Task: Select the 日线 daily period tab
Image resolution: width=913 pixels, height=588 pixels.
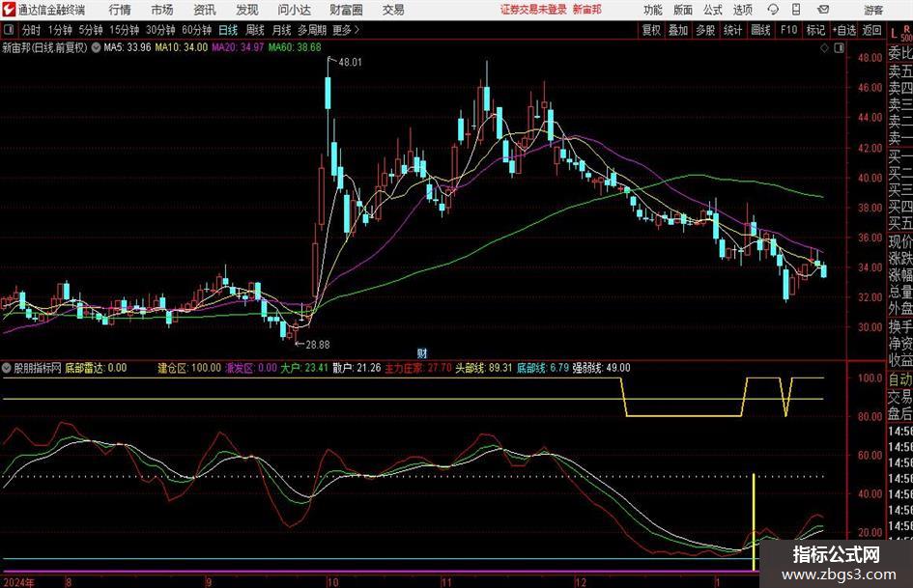Action: click(228, 30)
